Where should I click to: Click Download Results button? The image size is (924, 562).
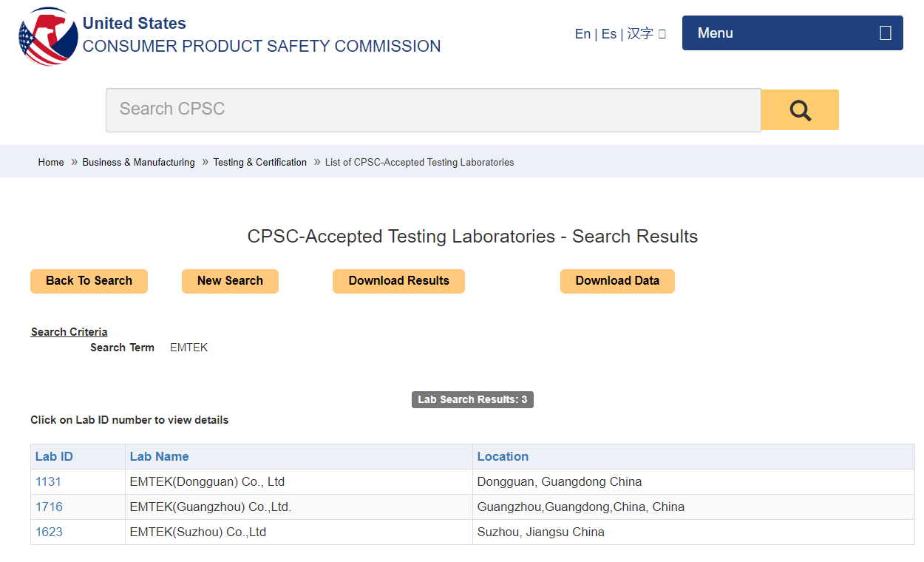point(398,281)
